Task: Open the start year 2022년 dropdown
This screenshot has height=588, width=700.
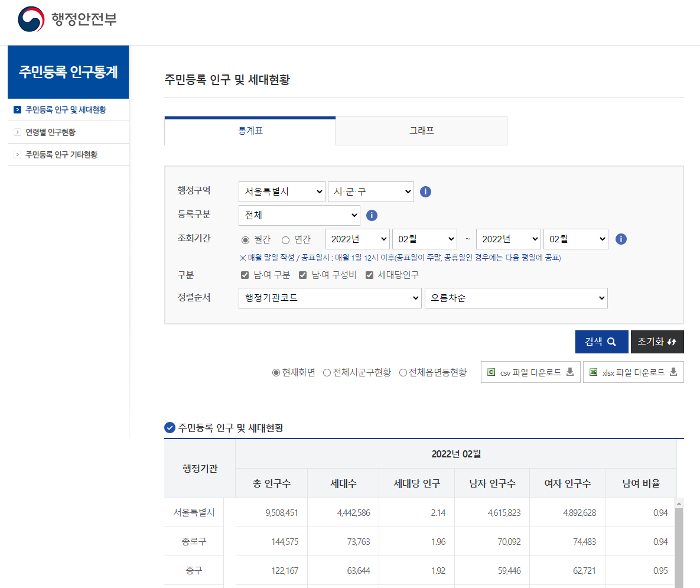Action: [x=357, y=239]
